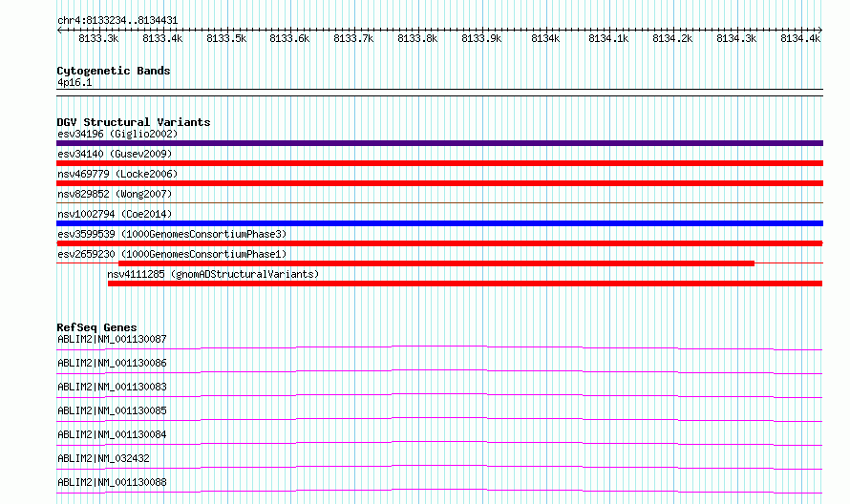Screen dimensions: 850x504
Task: Open the nsv469779 (Locke2006) variant label
Action: [x=117, y=174]
